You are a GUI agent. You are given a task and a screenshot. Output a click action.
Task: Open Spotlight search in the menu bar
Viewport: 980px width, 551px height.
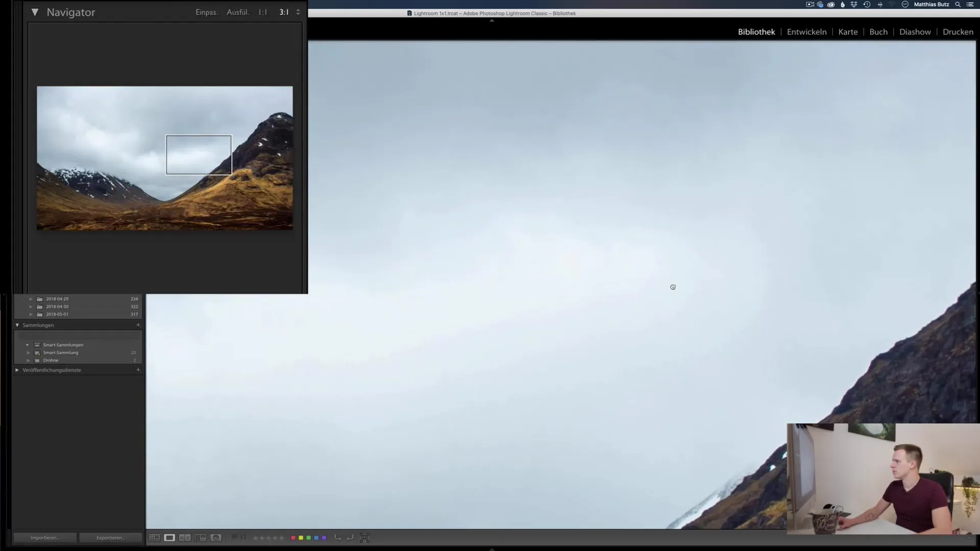pos(958,5)
